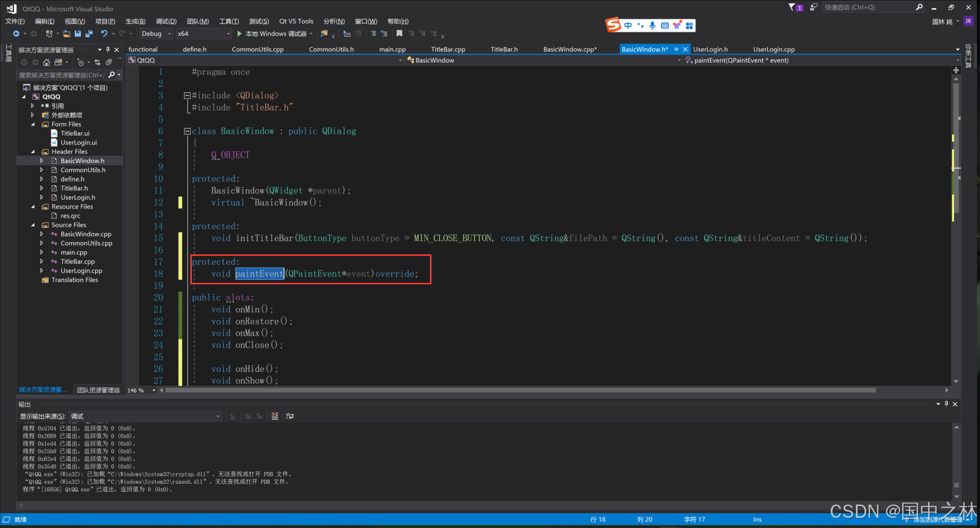This screenshot has height=528, width=980.
Task: Close the Output panel
Action: coord(955,404)
